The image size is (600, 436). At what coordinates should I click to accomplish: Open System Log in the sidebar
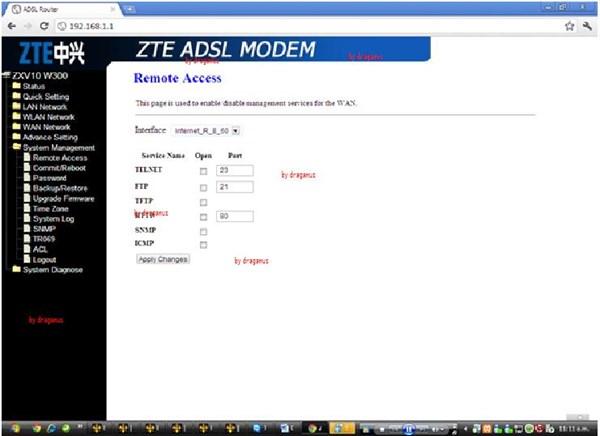pos(53,219)
